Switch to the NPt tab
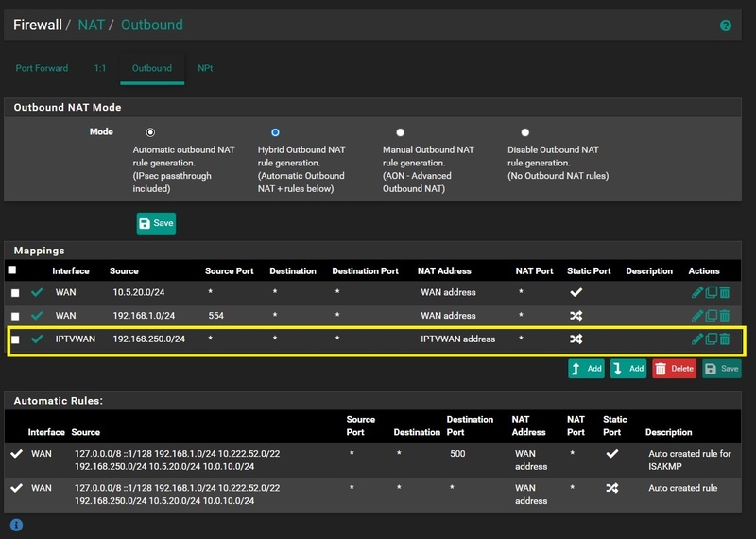This screenshot has width=756, height=539. pyautogui.click(x=205, y=68)
